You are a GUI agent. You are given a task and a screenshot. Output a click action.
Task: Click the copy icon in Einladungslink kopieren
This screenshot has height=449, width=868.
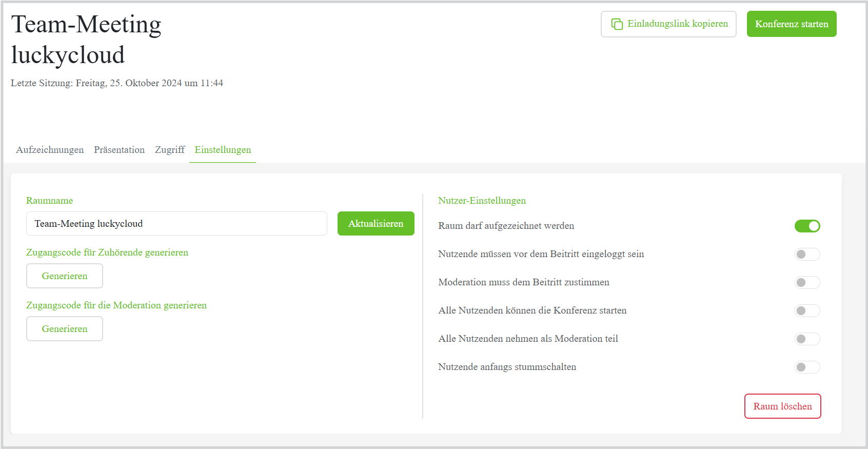617,24
